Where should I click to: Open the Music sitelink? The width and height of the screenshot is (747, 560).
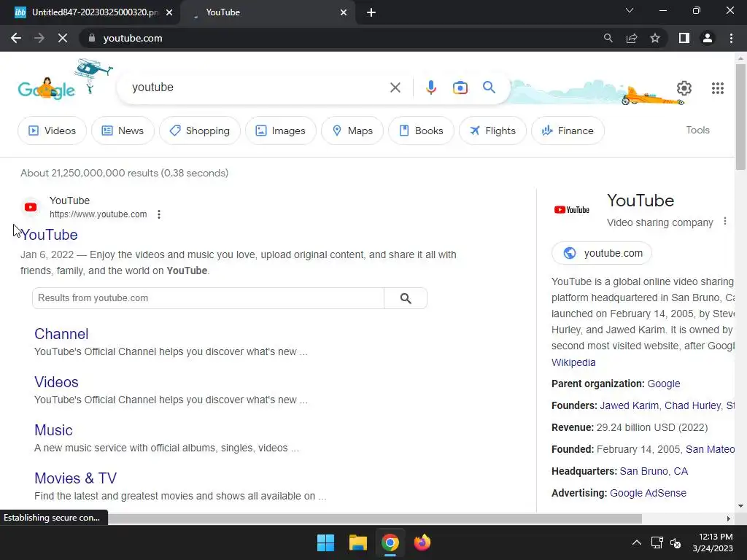(53, 430)
